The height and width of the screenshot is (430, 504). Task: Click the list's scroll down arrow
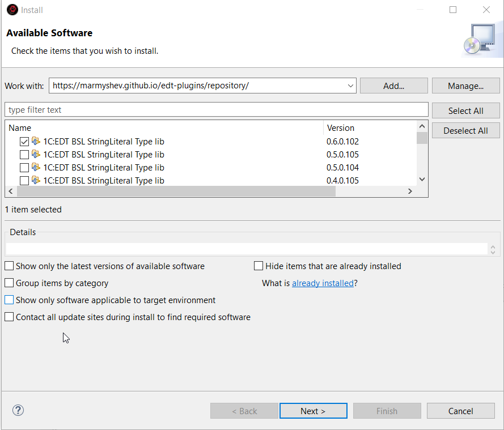[x=422, y=179]
